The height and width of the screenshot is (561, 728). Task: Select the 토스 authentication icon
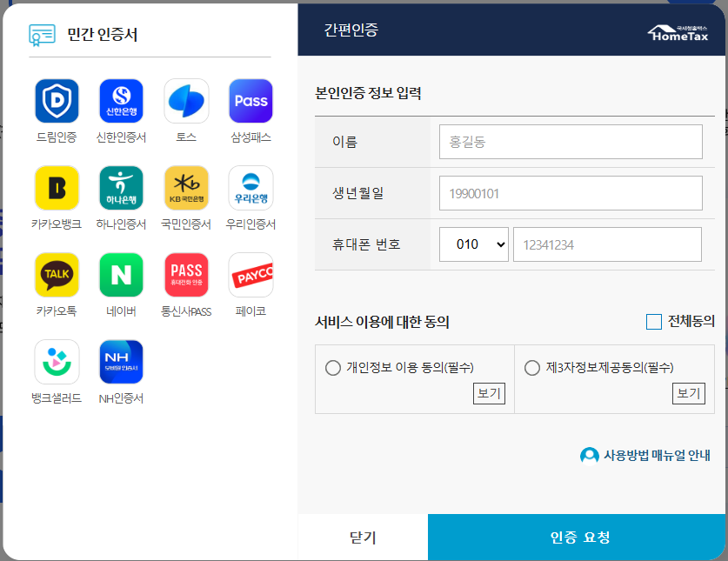(x=186, y=101)
